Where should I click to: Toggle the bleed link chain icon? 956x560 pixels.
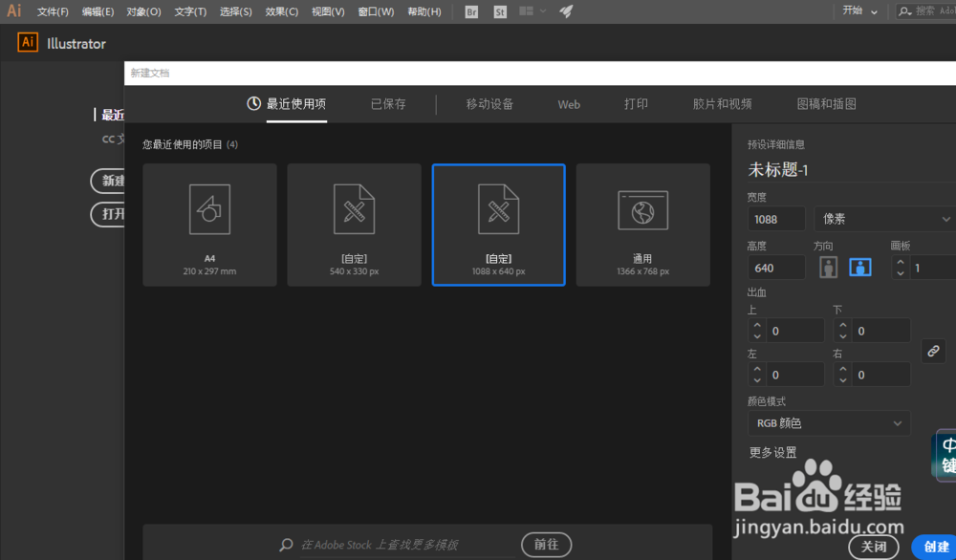tap(933, 352)
